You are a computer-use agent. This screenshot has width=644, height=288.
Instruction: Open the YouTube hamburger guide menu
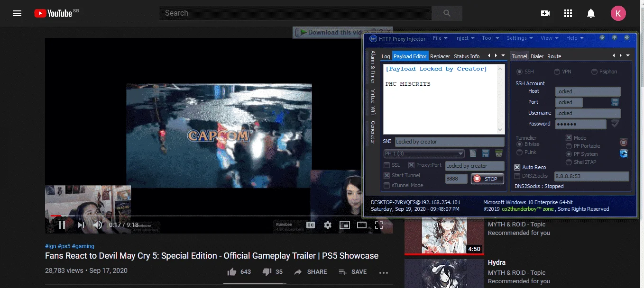point(17,13)
